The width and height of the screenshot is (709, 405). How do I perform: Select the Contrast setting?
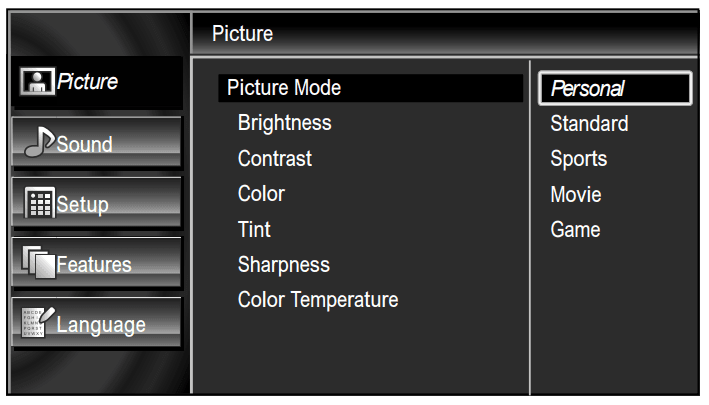[x=275, y=158]
